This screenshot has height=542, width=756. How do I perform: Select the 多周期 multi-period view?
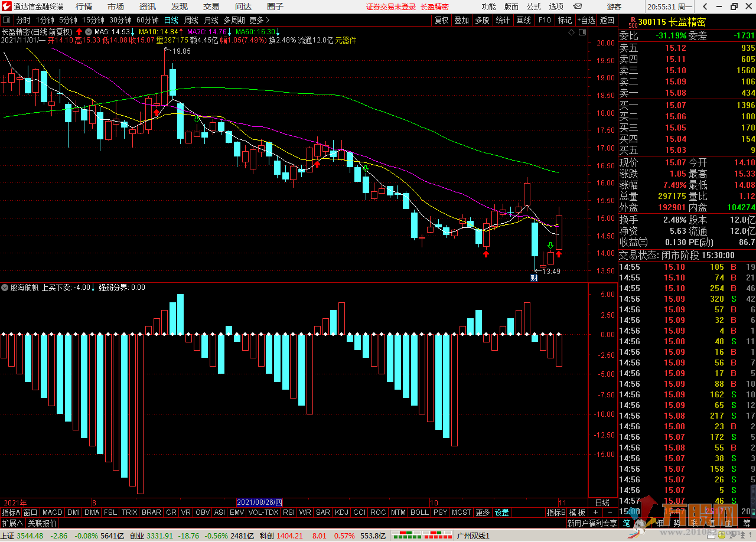234,20
